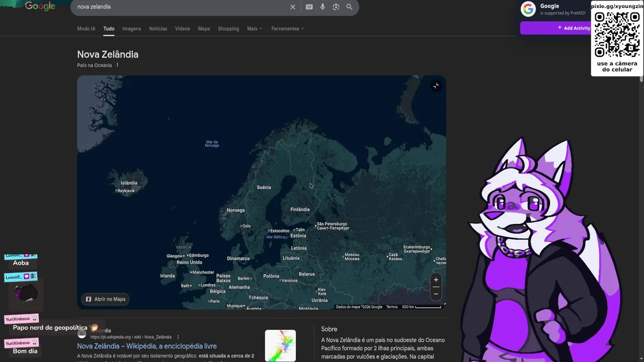Image resolution: width=644 pixels, height=362 pixels.
Task: Submit search with the magnifier icon
Action: tap(349, 7)
